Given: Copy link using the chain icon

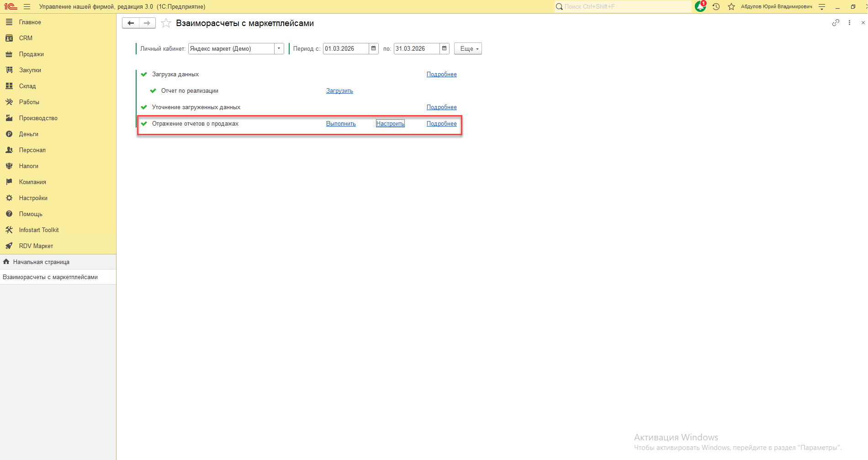Looking at the screenshot, I should coord(836,23).
